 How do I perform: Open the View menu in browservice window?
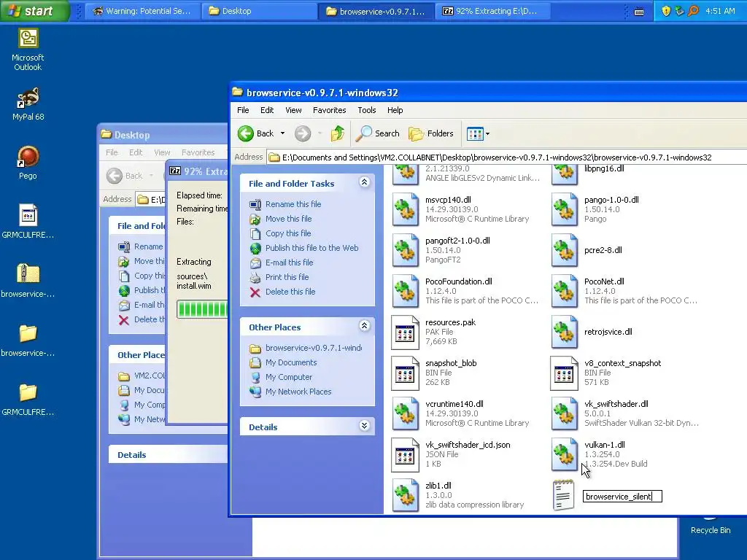pyautogui.click(x=293, y=110)
